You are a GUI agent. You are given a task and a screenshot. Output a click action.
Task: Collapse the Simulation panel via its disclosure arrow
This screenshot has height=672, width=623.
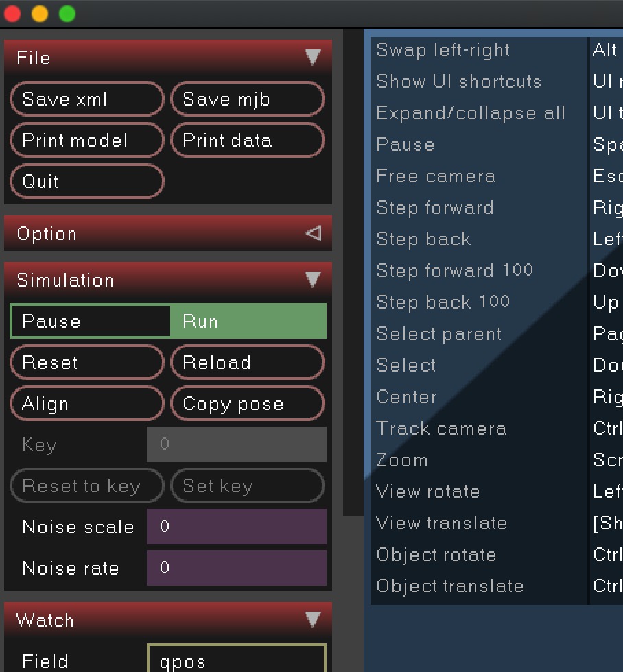[x=314, y=280]
